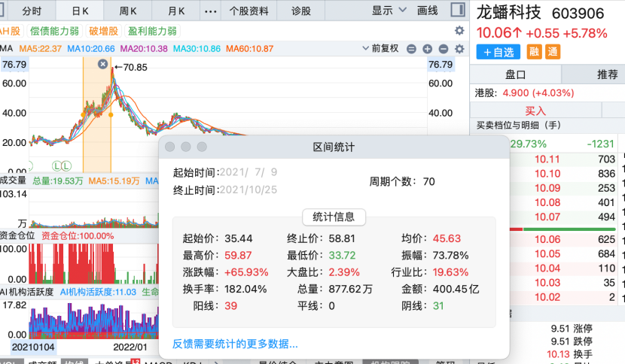Close the orange range selection on chart
This screenshot has width=625, height=364.
coord(103,65)
